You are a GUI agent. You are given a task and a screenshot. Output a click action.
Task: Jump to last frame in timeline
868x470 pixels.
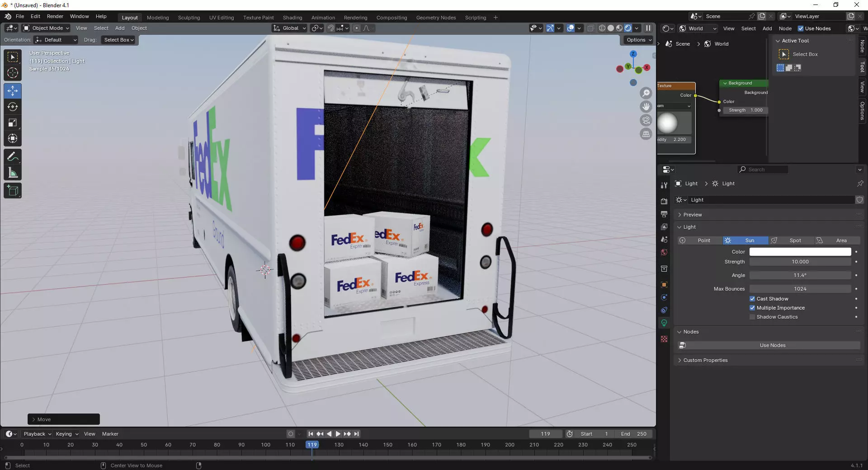[x=356, y=434]
